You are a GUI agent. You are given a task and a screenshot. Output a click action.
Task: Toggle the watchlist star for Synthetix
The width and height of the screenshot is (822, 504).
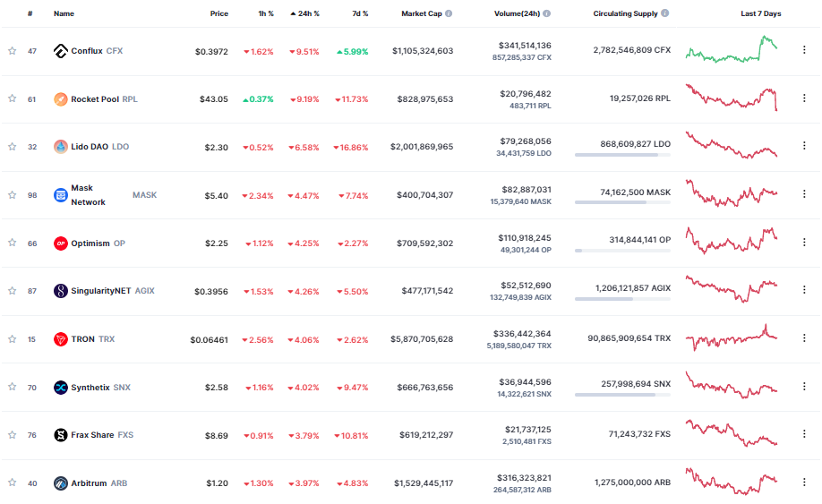click(13, 388)
